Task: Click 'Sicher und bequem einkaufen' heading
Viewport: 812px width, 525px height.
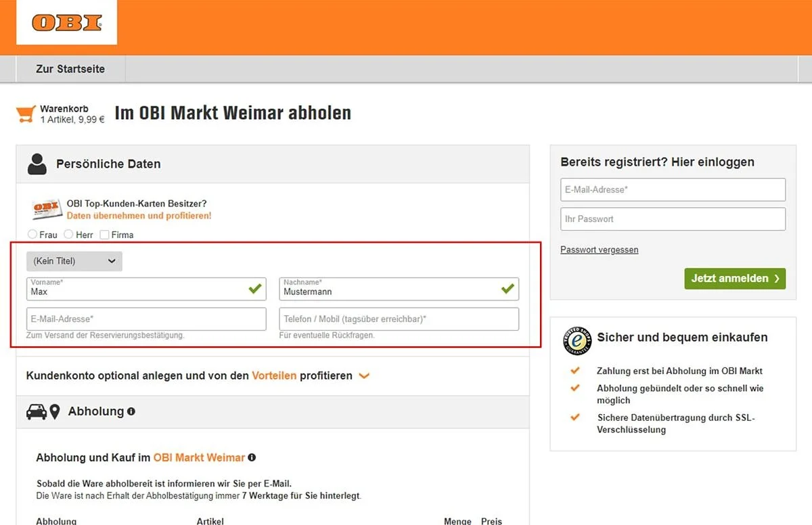Action: [x=682, y=337]
